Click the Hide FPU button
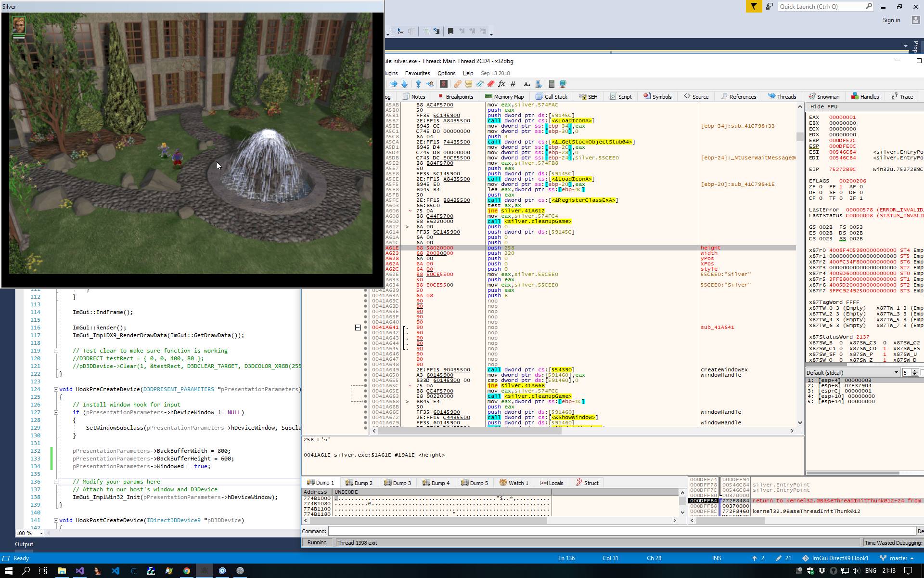 point(824,106)
